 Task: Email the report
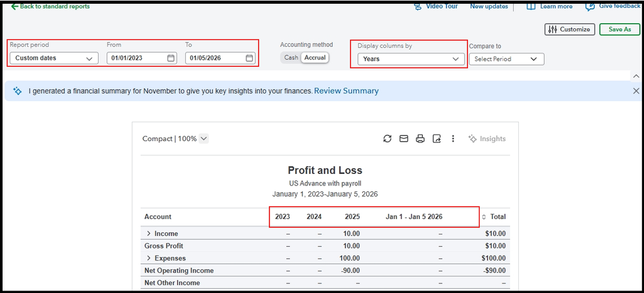404,138
